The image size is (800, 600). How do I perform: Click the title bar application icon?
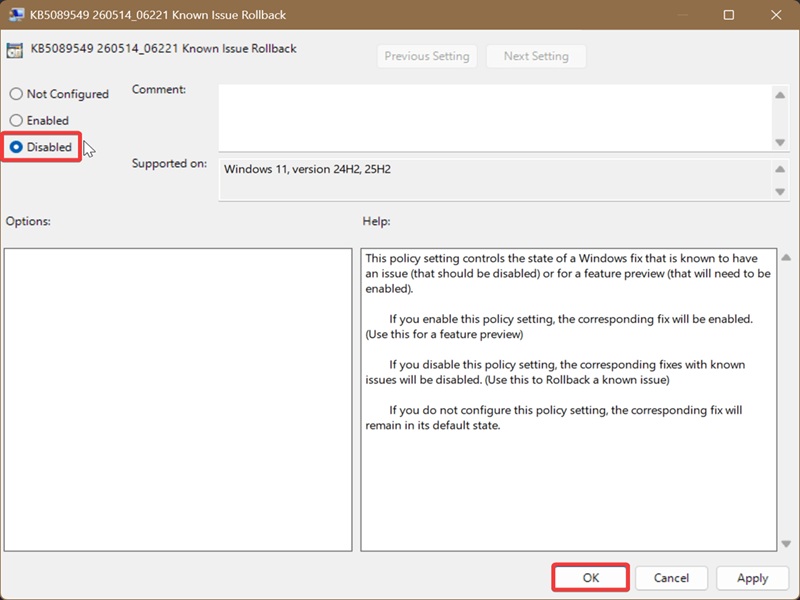point(16,14)
